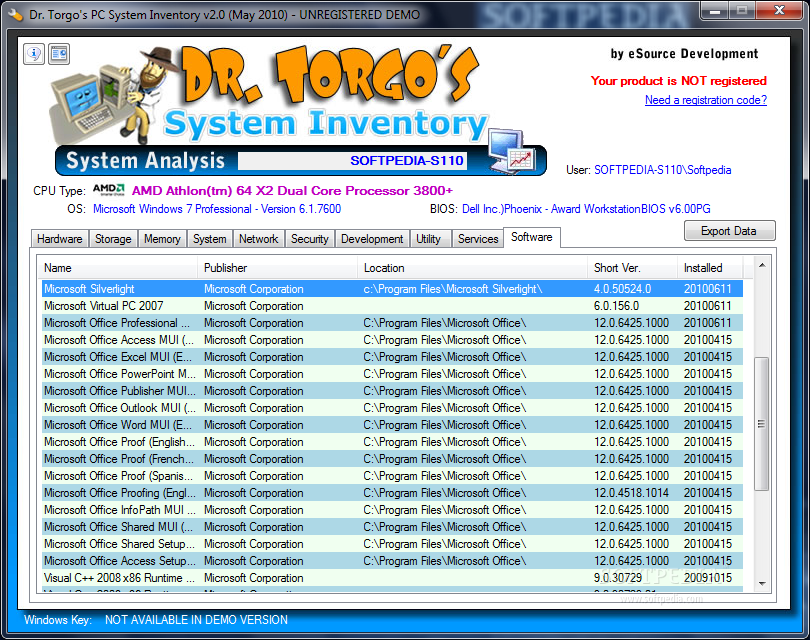Click the Silverlight location path cell
This screenshot has width=810, height=640.
tap(453, 289)
